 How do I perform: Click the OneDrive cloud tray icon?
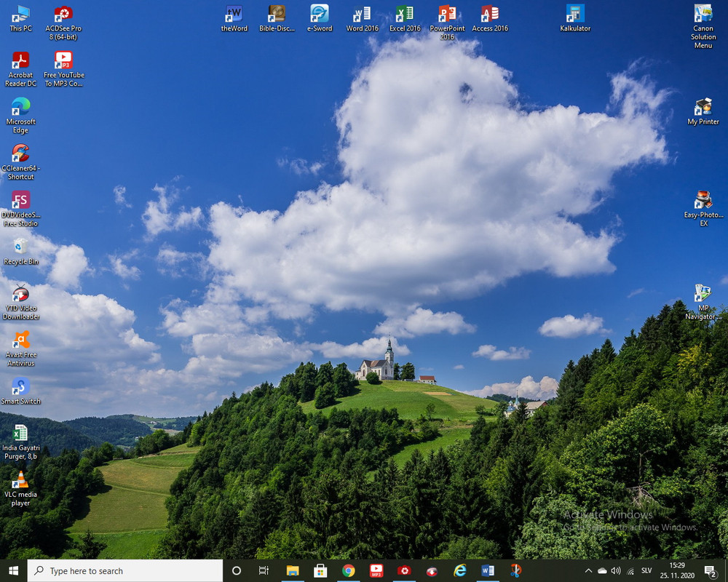[x=602, y=570]
